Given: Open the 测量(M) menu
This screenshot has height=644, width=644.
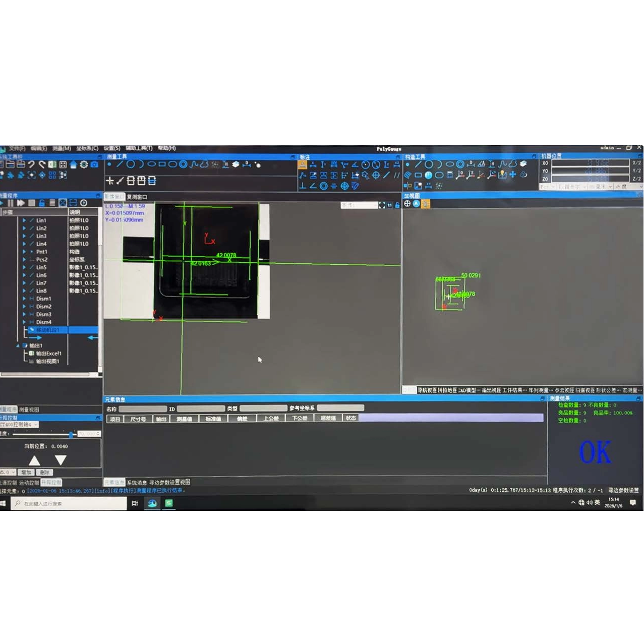Looking at the screenshot, I should [62, 148].
